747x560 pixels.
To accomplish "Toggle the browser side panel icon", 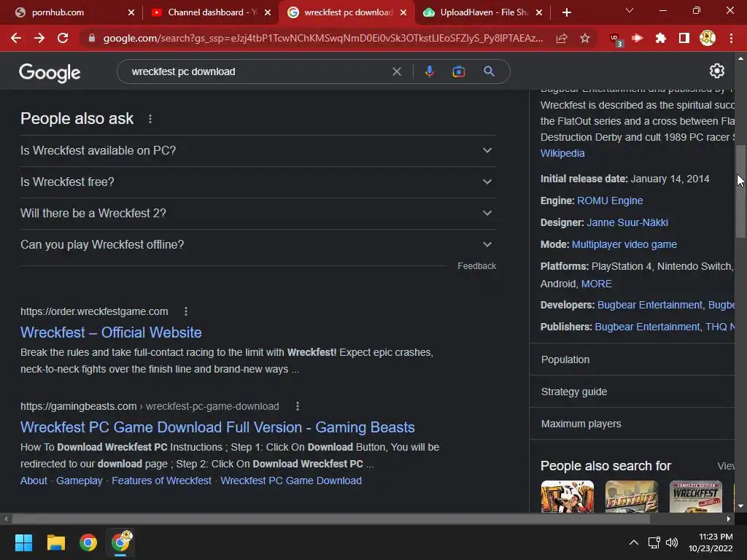I will pos(684,38).
